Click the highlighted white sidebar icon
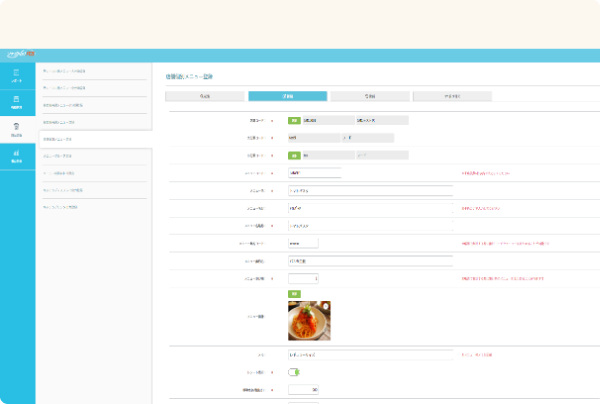This screenshot has height=404, width=600. [x=17, y=129]
